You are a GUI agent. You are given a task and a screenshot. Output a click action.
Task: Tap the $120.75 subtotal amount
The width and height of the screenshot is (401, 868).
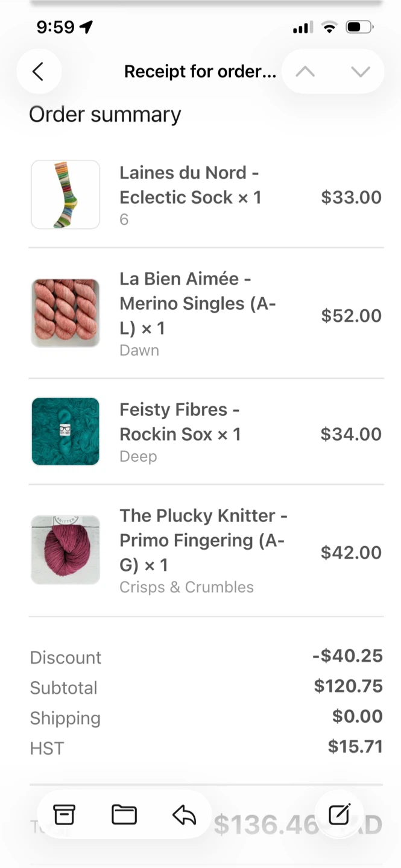[348, 686]
